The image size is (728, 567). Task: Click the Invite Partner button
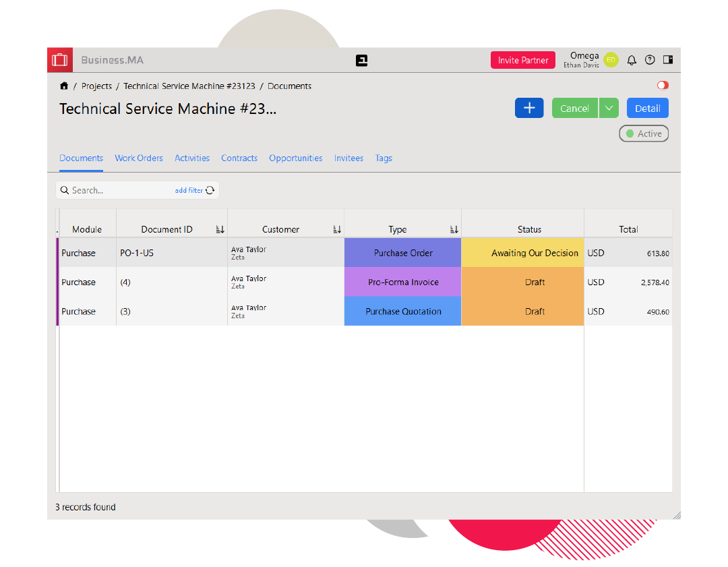click(x=523, y=60)
